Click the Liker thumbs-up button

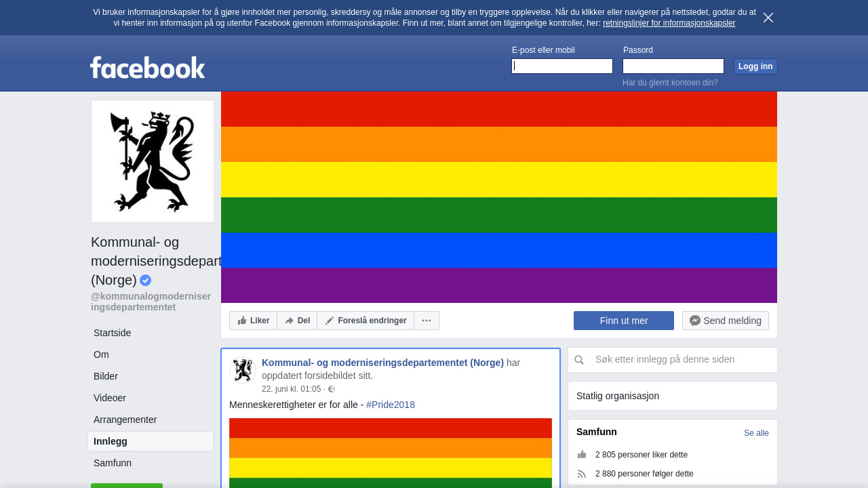pyautogui.click(x=254, y=321)
